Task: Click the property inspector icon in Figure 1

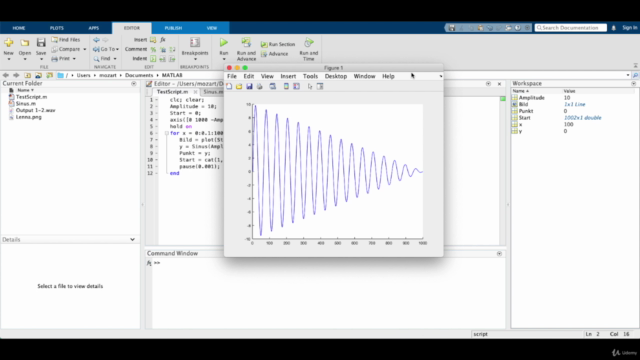Action: tap(320, 87)
